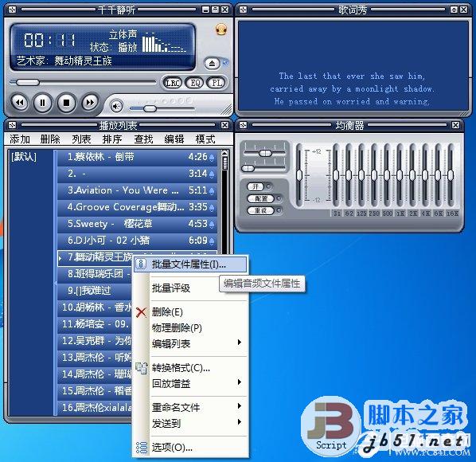This screenshot has width=476, height=462.
Task: Open the 列表 menu in playlist
Action: 81,139
